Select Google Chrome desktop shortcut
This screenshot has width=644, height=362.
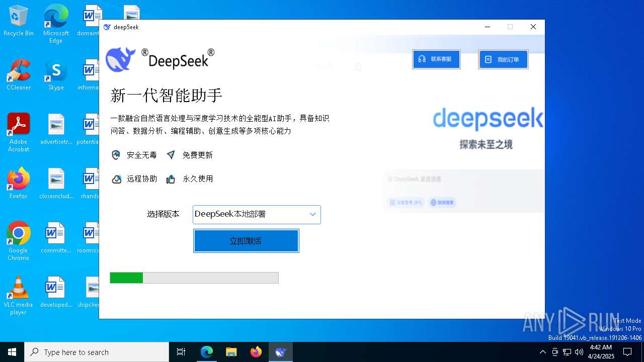click(19, 241)
